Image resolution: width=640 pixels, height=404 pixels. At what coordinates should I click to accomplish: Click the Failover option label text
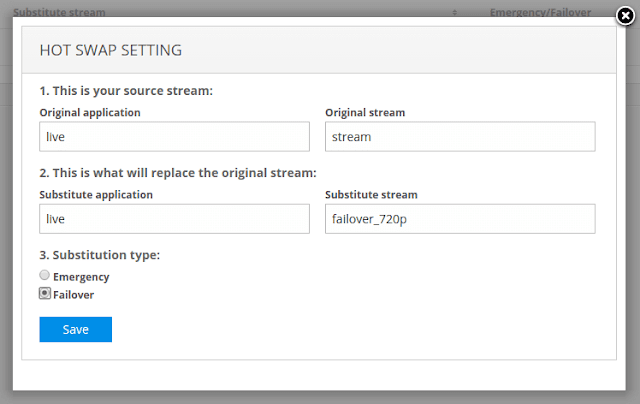[x=76, y=295]
